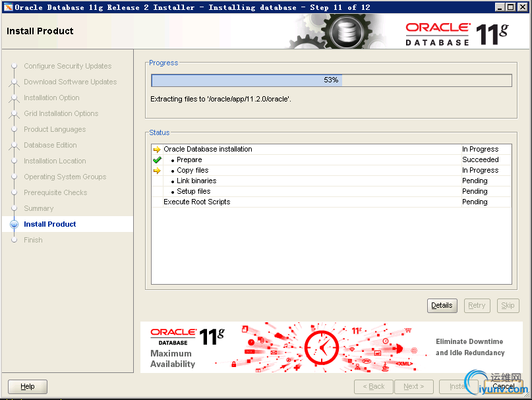The width and height of the screenshot is (532, 400).
Task: Open Help for the installer
Action: (28, 386)
